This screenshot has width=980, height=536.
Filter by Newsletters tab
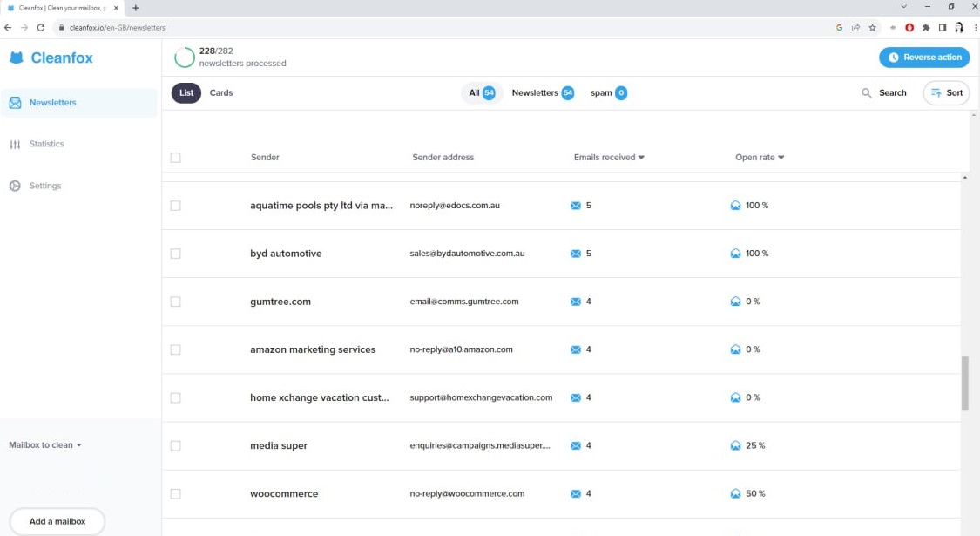tap(543, 93)
